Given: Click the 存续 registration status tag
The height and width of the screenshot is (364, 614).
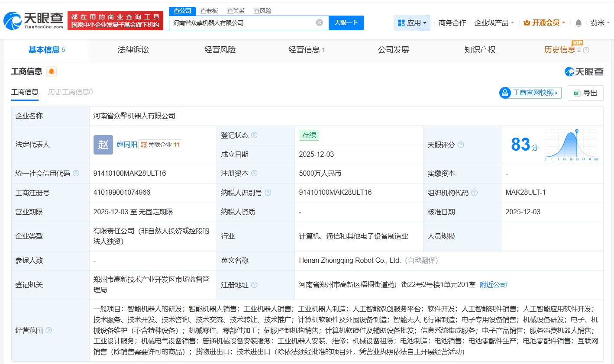Looking at the screenshot, I should coord(309,135).
